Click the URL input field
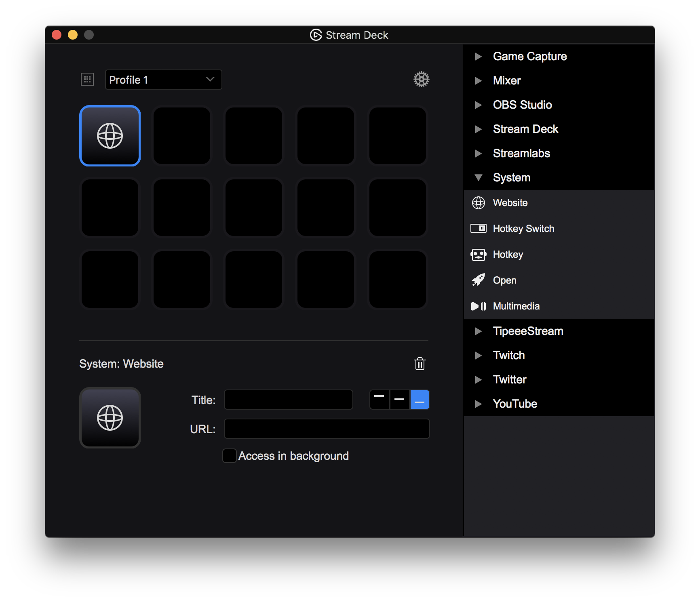Image resolution: width=700 pixels, height=602 pixels. 327,429
